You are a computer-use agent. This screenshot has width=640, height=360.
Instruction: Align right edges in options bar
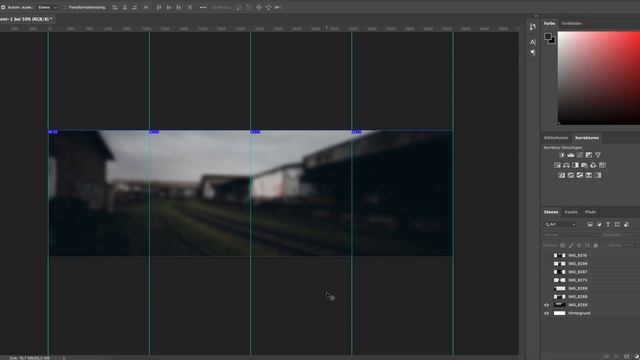coord(135,7)
